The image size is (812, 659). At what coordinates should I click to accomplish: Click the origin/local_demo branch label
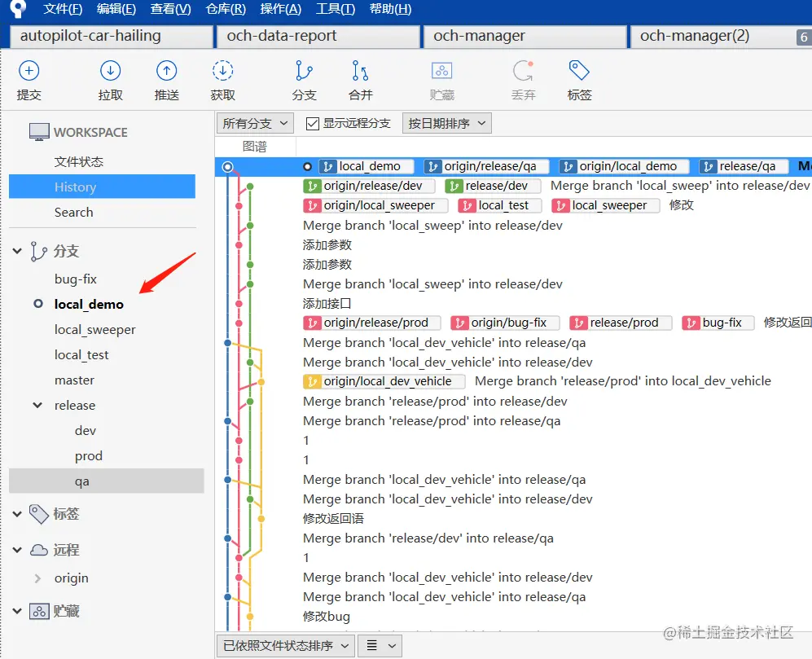point(624,166)
